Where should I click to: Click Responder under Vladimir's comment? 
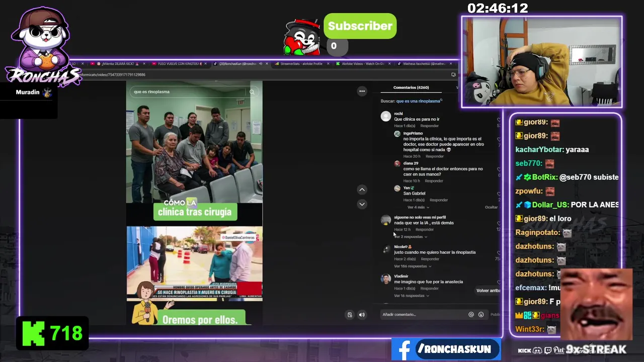click(x=429, y=289)
